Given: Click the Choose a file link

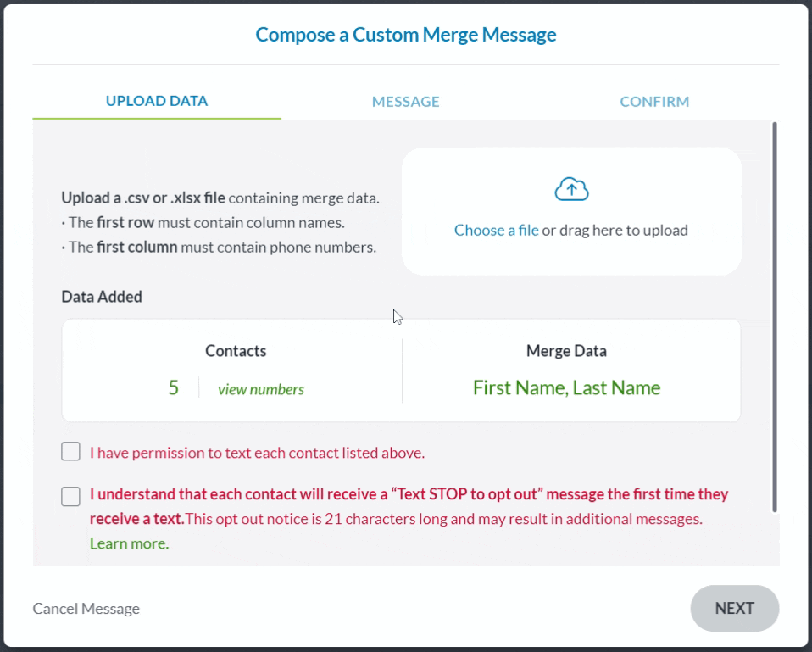Looking at the screenshot, I should [x=496, y=230].
